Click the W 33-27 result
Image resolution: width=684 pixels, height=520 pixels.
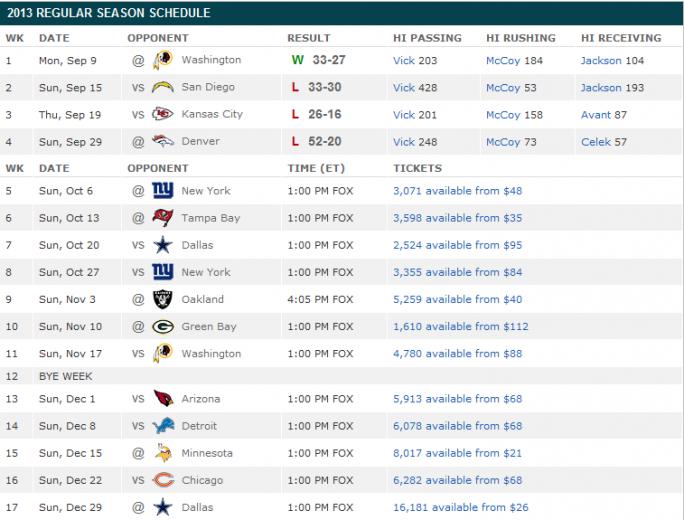point(318,60)
